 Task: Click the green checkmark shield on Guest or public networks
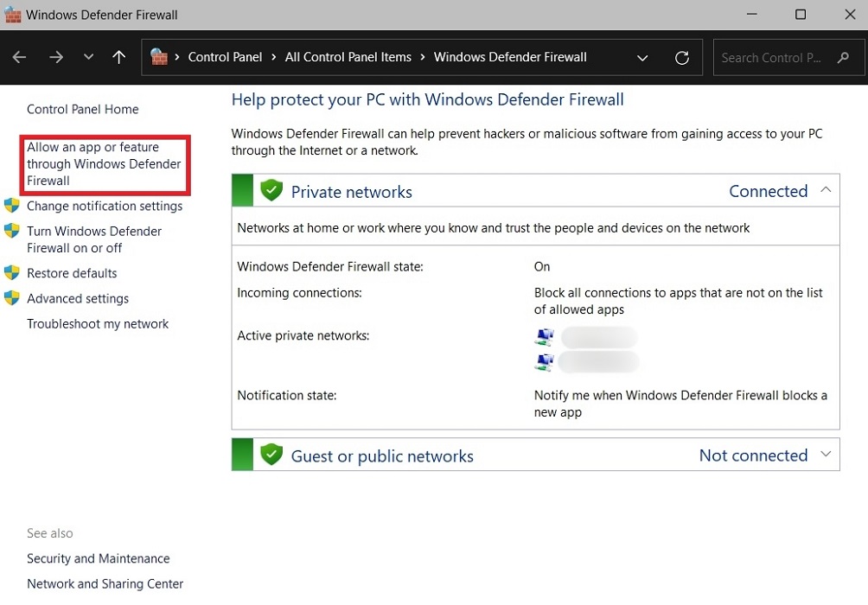coord(271,454)
